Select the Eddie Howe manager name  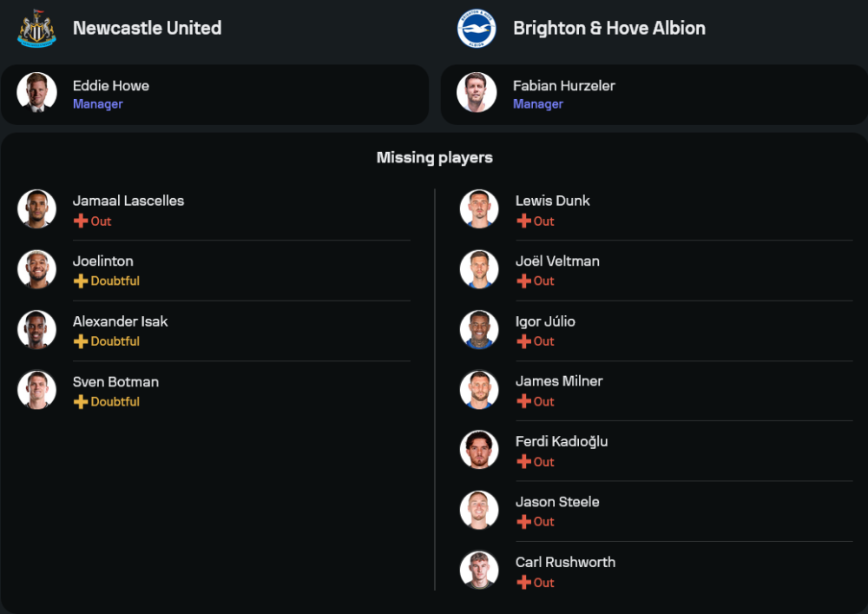point(111,86)
